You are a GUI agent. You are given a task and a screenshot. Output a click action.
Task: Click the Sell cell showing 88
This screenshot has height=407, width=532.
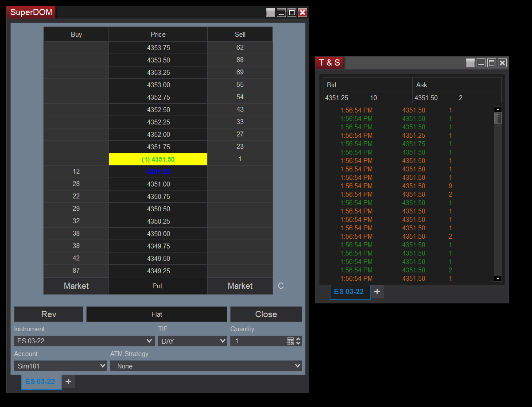click(240, 60)
